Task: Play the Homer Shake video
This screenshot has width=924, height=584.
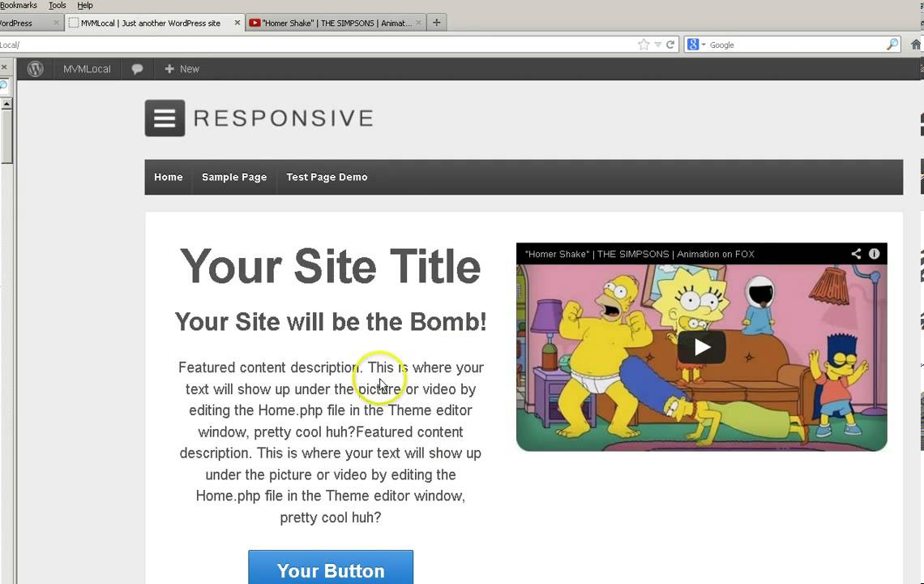Action: pyautogui.click(x=701, y=347)
